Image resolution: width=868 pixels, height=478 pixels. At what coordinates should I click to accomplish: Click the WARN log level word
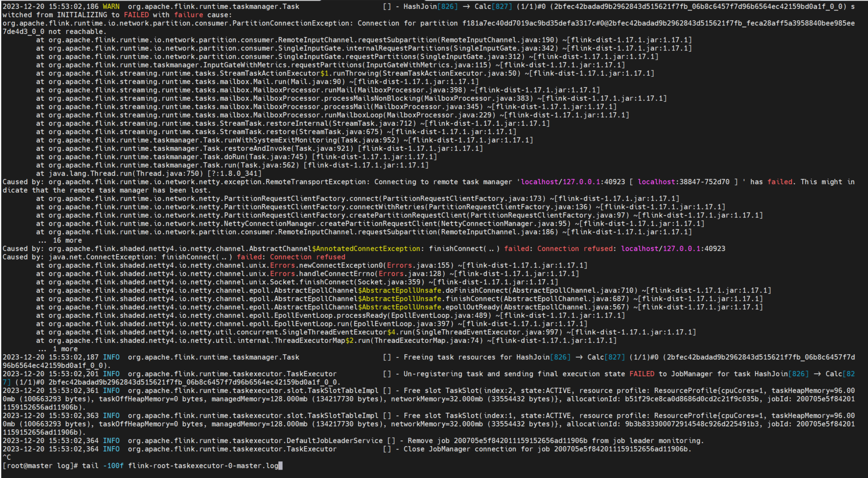click(x=111, y=6)
